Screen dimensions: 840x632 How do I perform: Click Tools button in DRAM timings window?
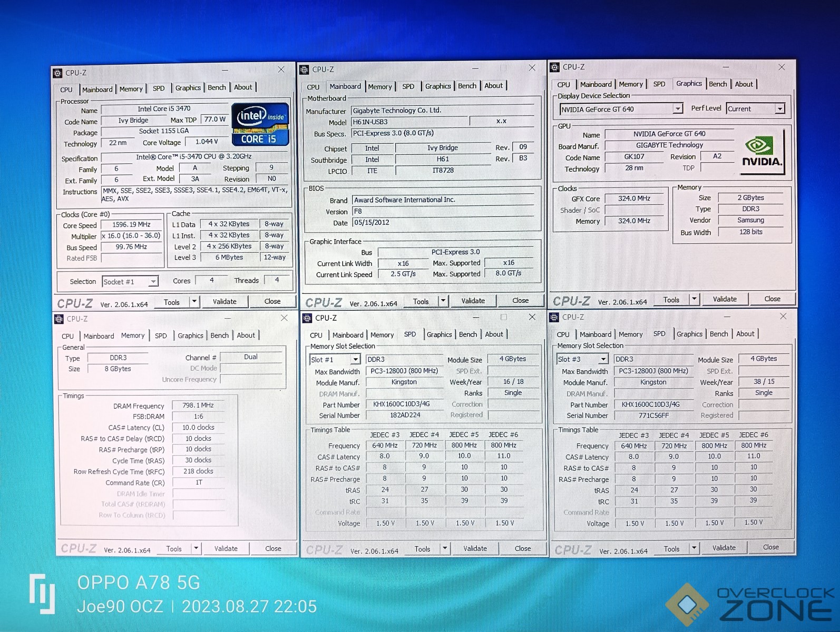[x=173, y=548]
